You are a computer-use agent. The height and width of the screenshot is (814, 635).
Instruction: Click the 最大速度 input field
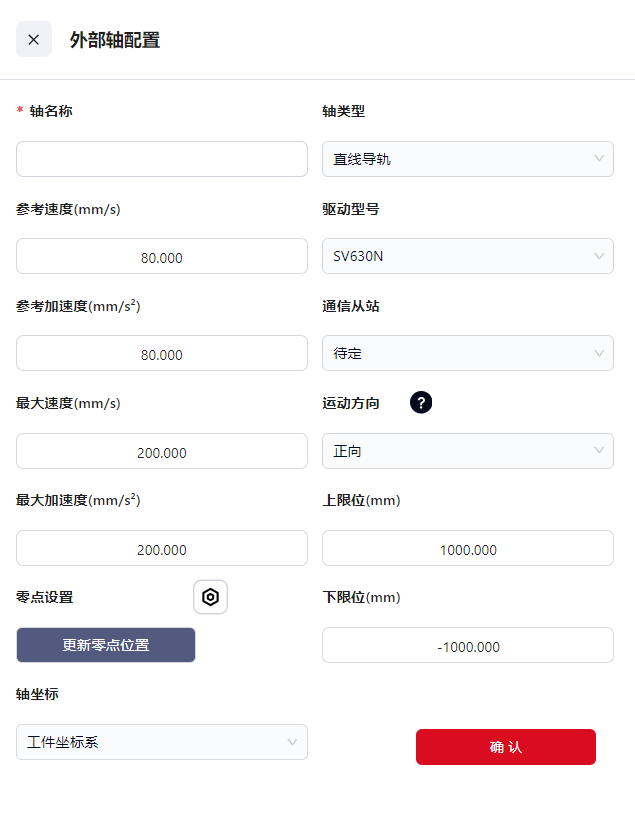(162, 452)
